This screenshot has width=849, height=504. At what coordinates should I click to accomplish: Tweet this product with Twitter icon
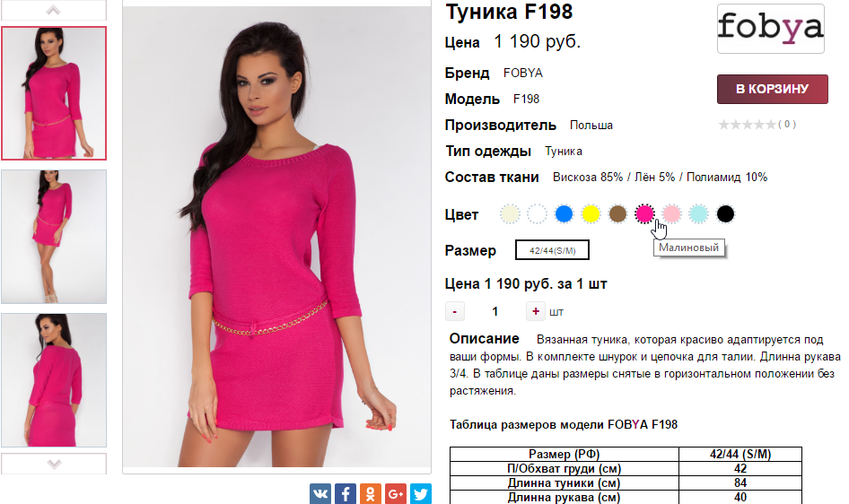[x=421, y=494]
